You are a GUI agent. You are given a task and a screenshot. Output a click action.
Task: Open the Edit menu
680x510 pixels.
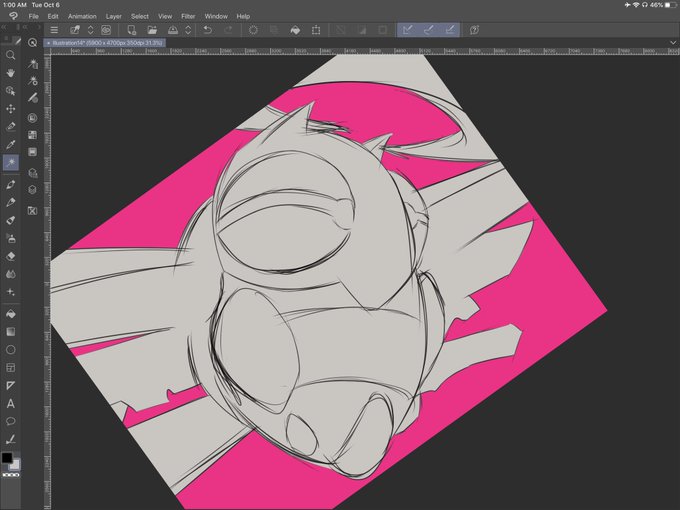point(53,16)
